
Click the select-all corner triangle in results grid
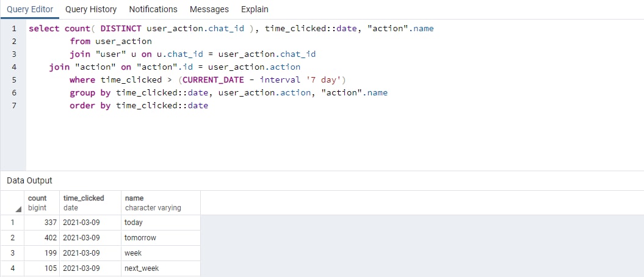click(x=18, y=210)
